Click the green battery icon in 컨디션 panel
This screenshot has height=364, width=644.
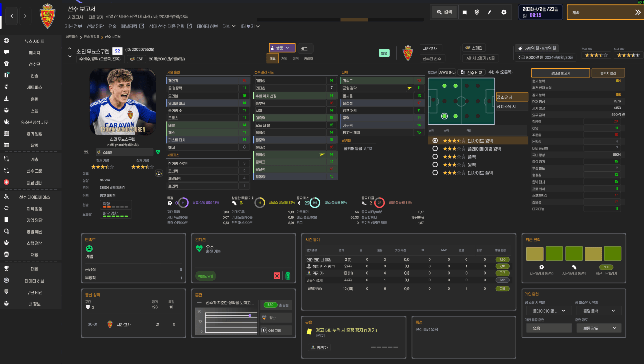[288, 276]
